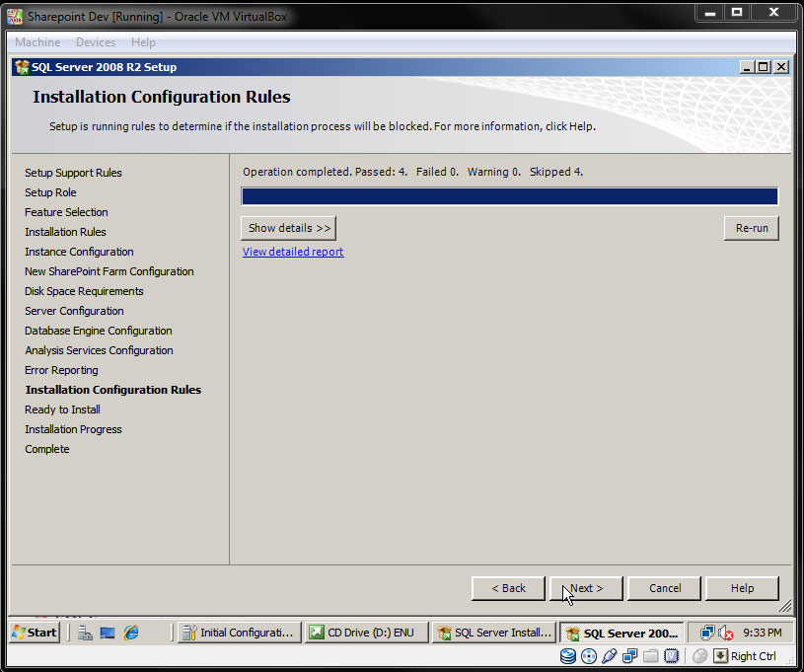Click the VirtualBox window title icon
The image size is (804, 672).
(15, 17)
